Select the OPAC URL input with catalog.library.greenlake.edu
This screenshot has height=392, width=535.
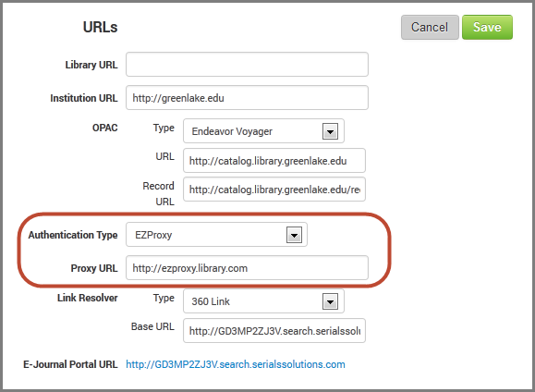[274, 161]
